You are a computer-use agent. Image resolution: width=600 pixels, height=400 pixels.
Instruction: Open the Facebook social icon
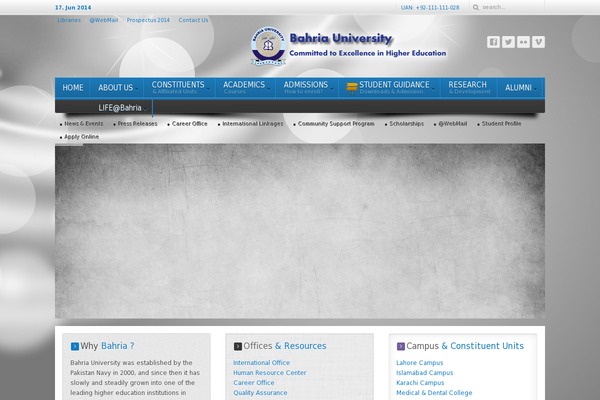coord(493,42)
